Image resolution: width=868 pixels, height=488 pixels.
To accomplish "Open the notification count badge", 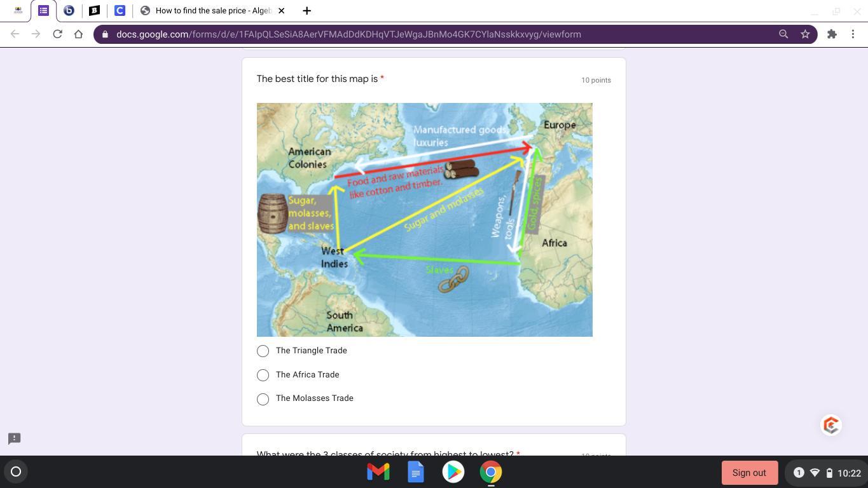I will point(799,473).
